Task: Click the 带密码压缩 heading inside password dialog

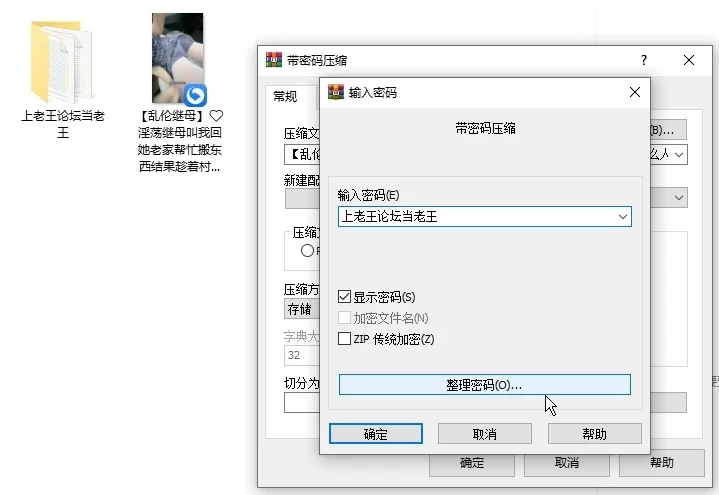Action: click(485, 128)
